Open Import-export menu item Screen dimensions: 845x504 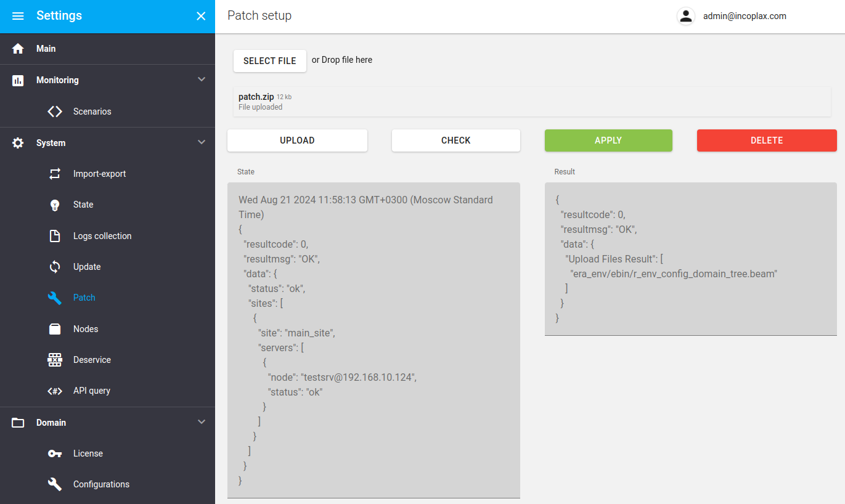(107, 174)
